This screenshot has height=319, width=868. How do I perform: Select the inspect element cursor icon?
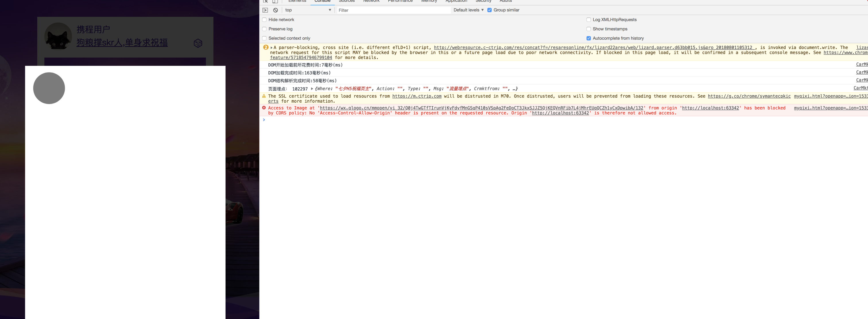[x=265, y=1]
